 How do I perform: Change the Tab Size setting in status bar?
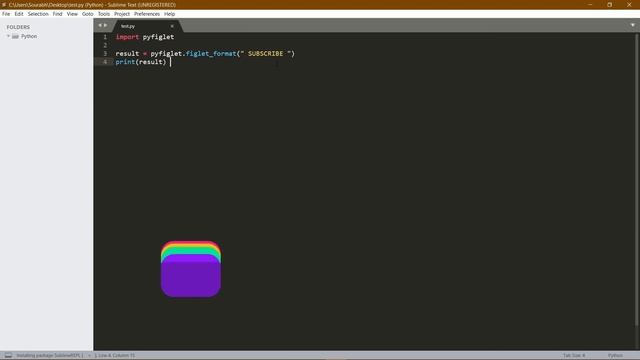tap(574, 356)
